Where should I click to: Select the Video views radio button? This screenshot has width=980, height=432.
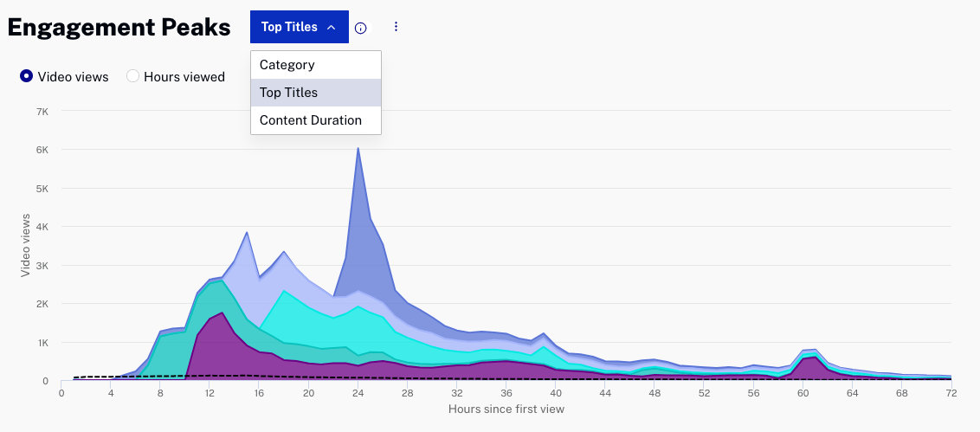(27, 76)
